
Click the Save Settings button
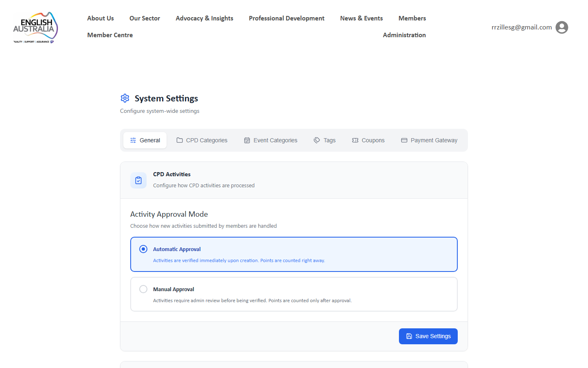[x=428, y=336]
